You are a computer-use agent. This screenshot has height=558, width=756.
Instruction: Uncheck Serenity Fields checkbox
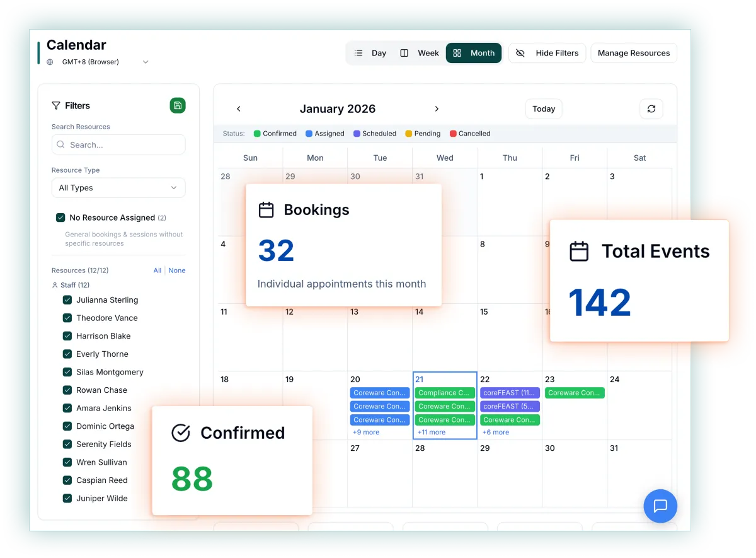click(x=67, y=444)
